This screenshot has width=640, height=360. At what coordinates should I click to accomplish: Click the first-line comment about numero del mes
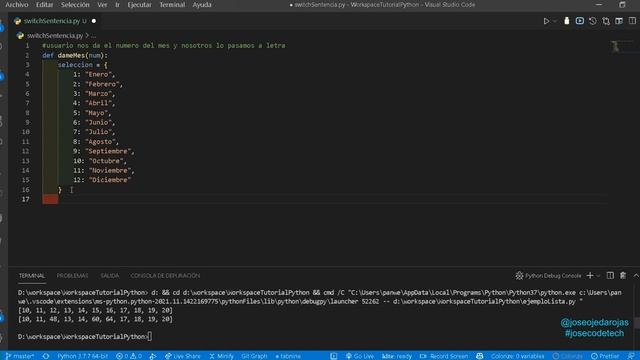pos(164,46)
